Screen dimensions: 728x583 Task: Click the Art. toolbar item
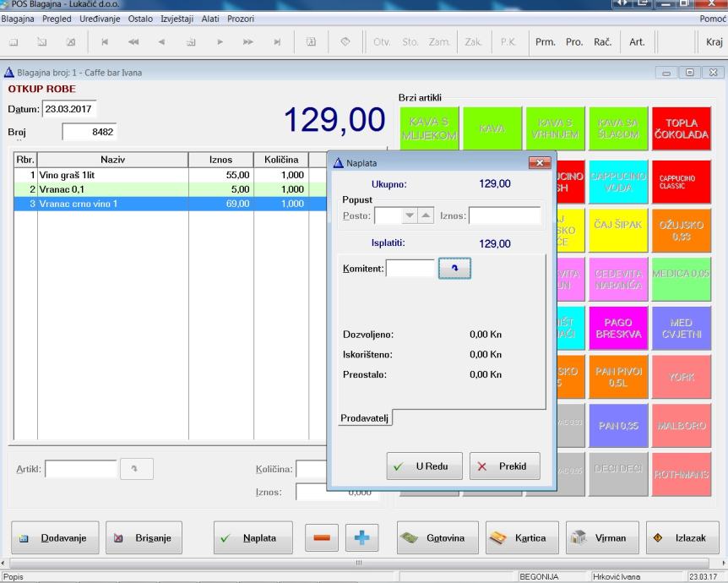click(x=637, y=41)
